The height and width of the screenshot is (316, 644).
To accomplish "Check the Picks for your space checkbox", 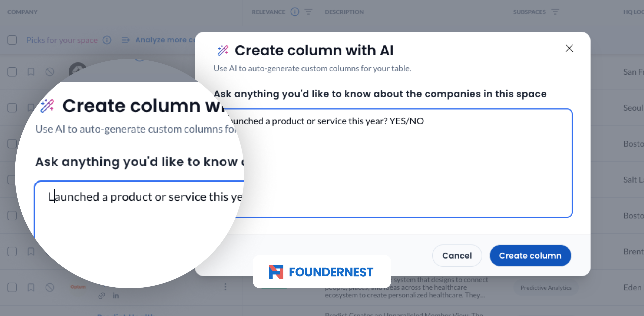I will click(x=12, y=40).
